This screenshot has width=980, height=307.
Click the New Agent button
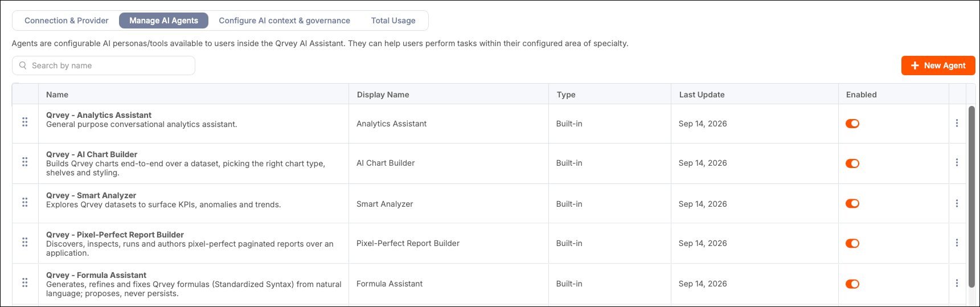click(938, 66)
